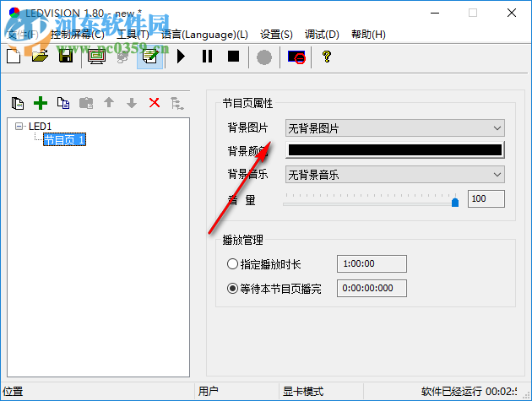Screen dimensions: 532x401
Task: Stop playback with the stop button
Action: [233, 57]
